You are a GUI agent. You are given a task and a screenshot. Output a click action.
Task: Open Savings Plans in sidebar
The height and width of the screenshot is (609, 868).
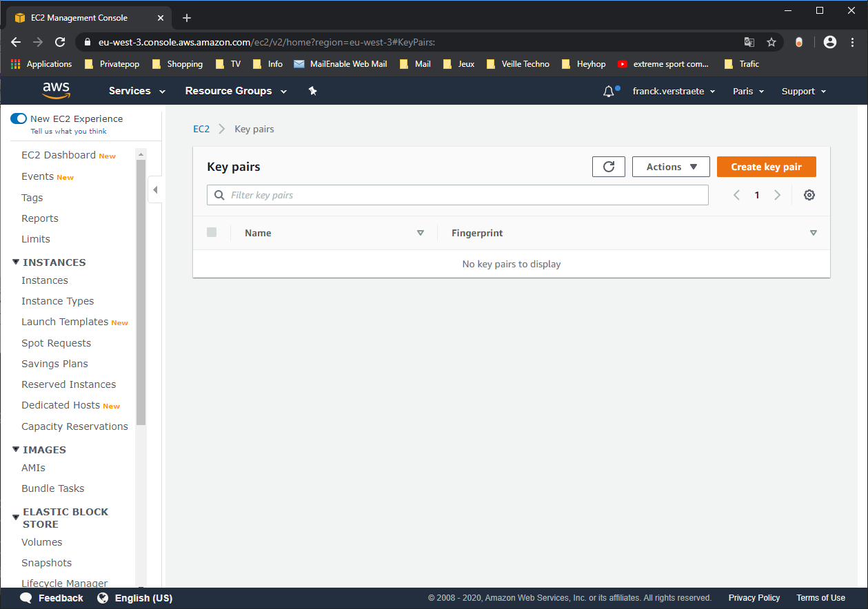coord(54,364)
